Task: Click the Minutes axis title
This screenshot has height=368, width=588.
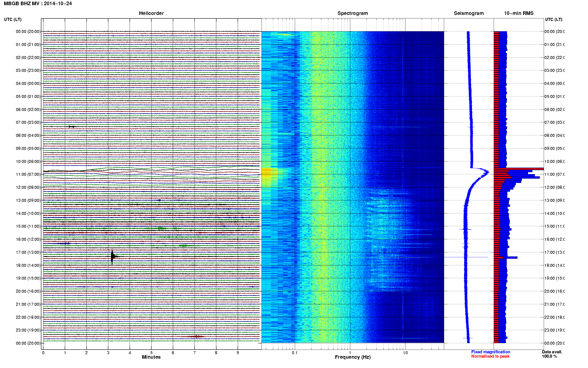Action: 151,357
